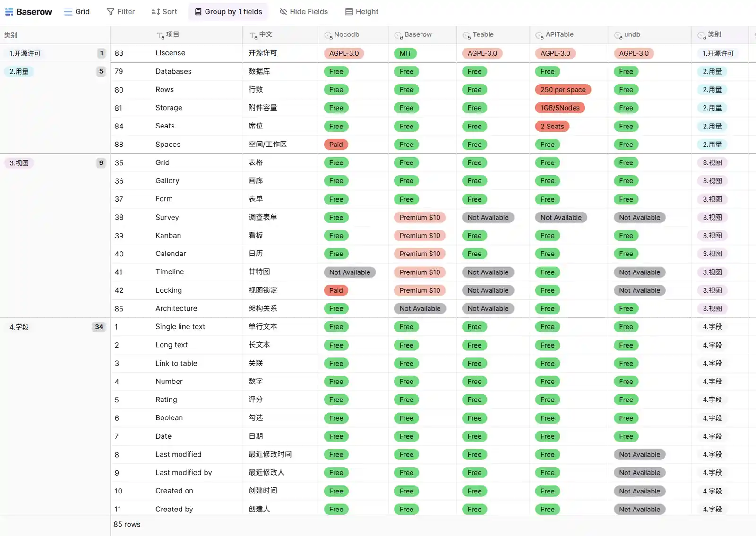
Task: Click the undb column select-type icon
Action: click(x=618, y=35)
